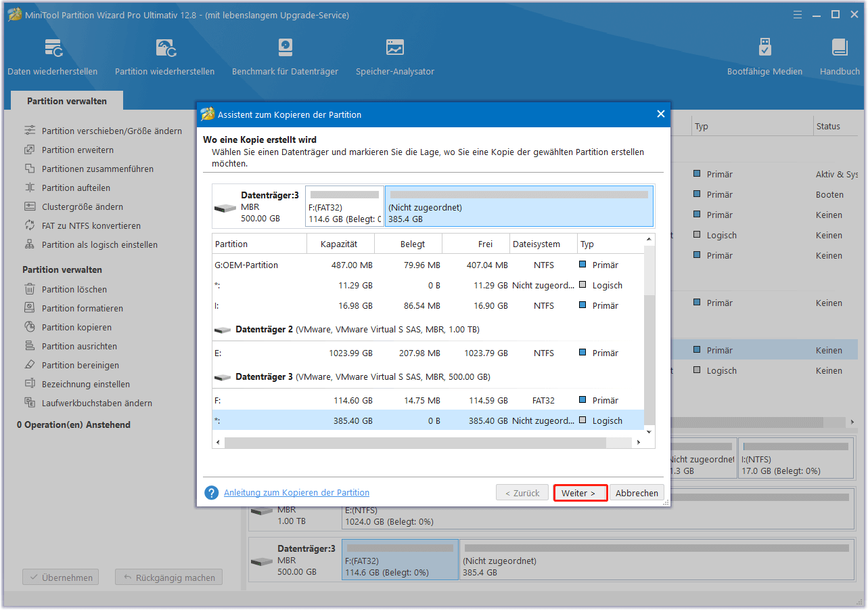Click Typ column header in main window
The image size is (868, 610).
tap(751, 126)
